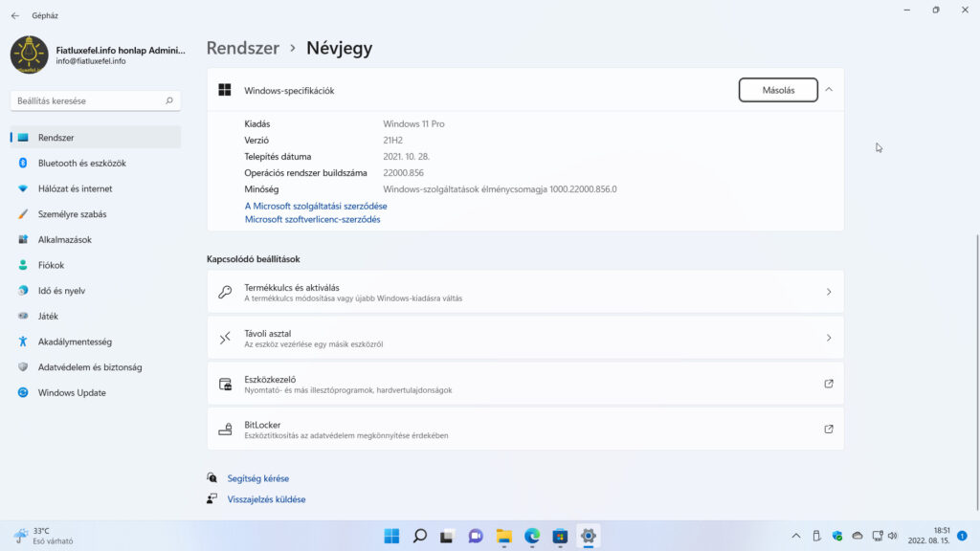Viewport: 980px width, 551px height.
Task: Open Bluetooth és eszközök settings
Action: click(96, 163)
